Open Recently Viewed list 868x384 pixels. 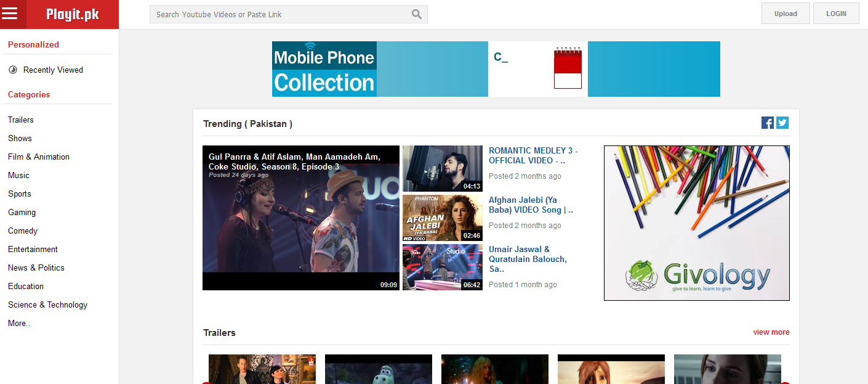53,70
